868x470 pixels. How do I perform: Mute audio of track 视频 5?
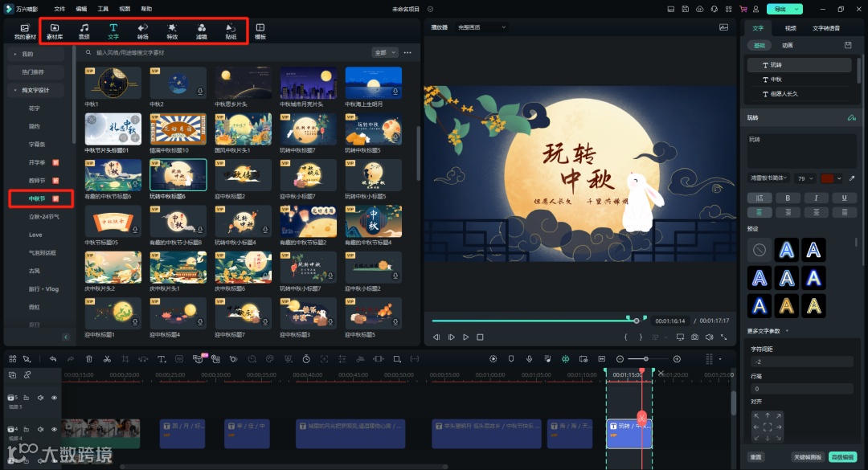click(x=40, y=398)
